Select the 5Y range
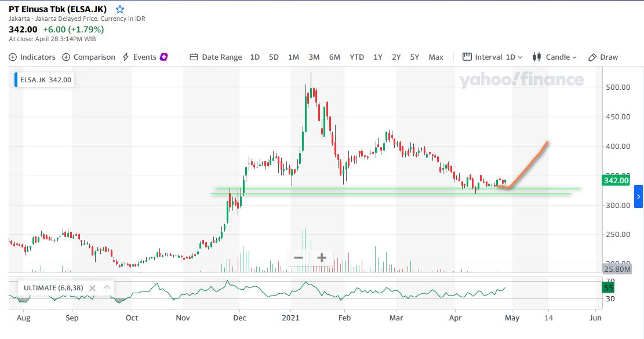The width and height of the screenshot is (644, 339). [x=414, y=57]
